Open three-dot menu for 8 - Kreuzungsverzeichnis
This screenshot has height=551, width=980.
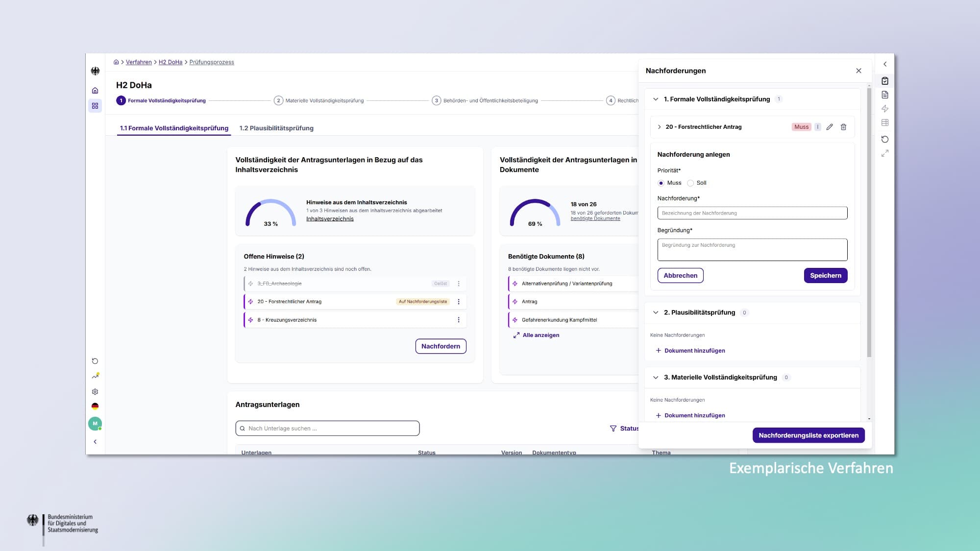[459, 320]
